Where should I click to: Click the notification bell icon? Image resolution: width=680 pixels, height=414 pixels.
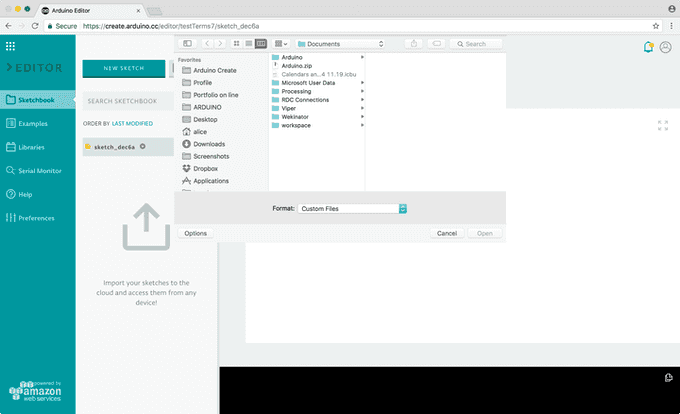point(648,47)
